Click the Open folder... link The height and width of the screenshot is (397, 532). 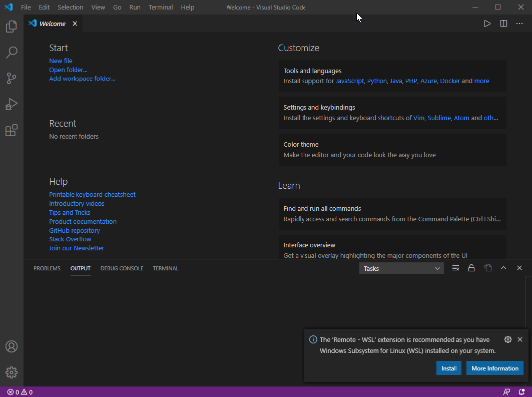[x=68, y=70]
